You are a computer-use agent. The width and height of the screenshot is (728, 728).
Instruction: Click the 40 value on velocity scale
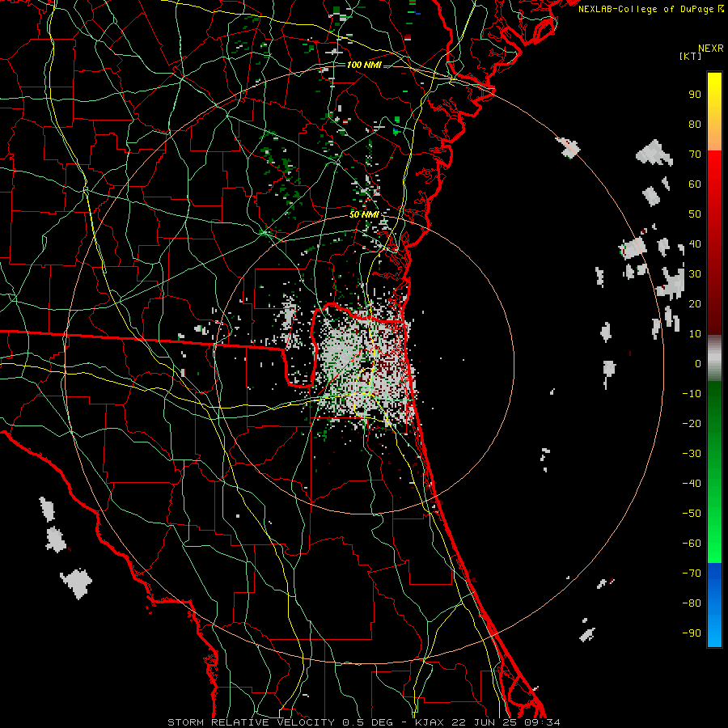coord(695,243)
